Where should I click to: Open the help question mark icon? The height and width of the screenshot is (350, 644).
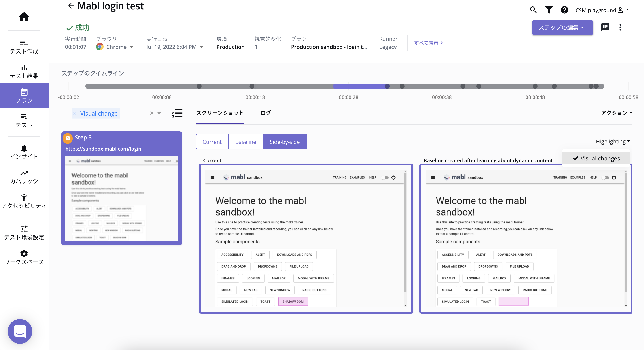(x=564, y=10)
